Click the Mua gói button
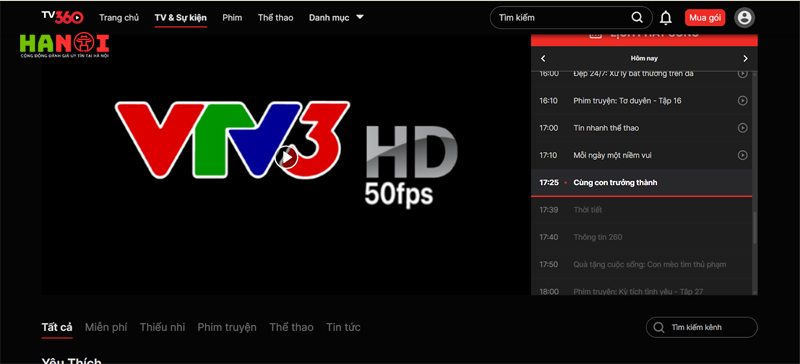Image resolution: width=800 pixels, height=364 pixels. tap(705, 18)
